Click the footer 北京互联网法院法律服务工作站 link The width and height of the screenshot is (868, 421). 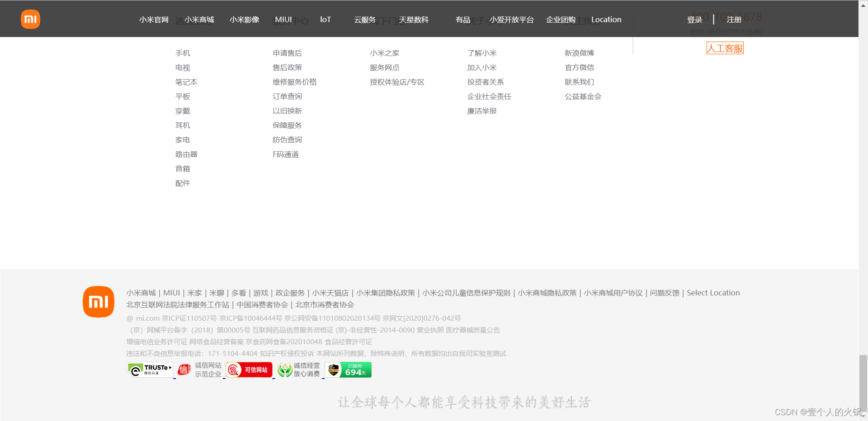[x=178, y=305]
